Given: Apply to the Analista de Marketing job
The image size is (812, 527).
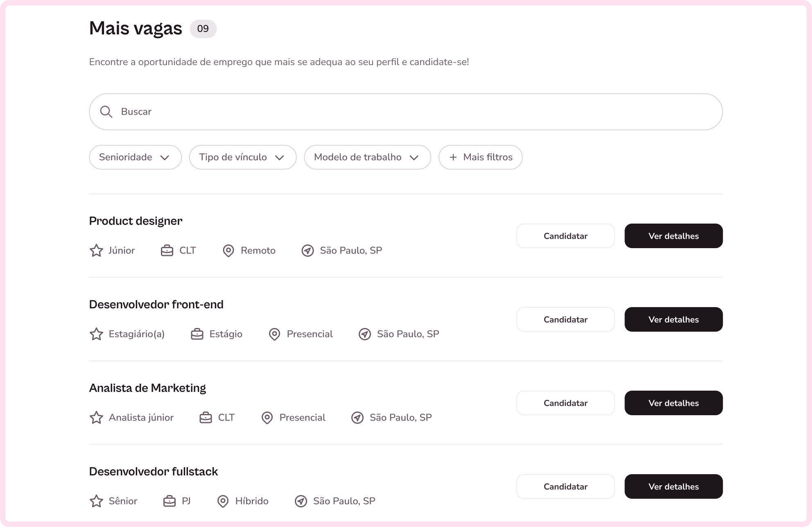Looking at the screenshot, I should [x=565, y=403].
